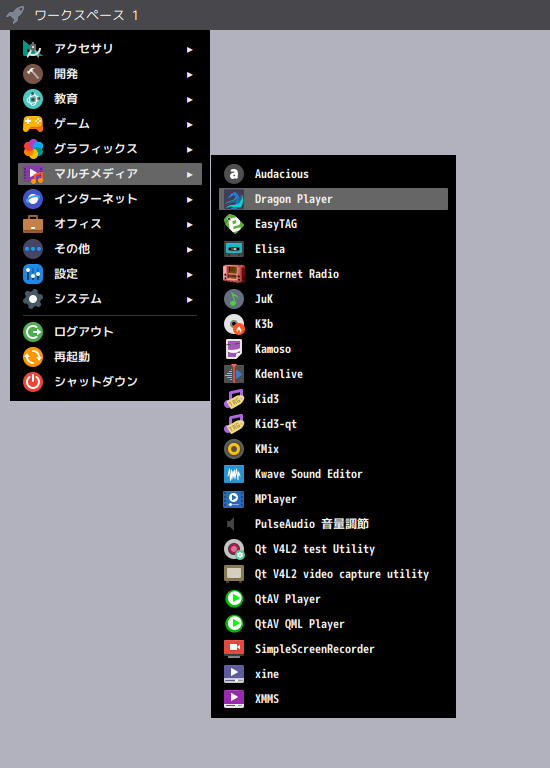The image size is (550, 768).
Task: Open the オフィス menu category
Action: [110, 224]
